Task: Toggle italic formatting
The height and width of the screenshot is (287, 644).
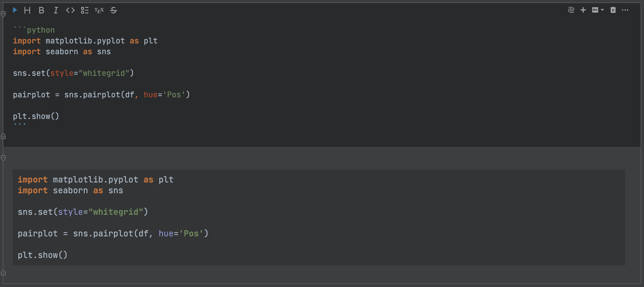Action: click(56, 10)
